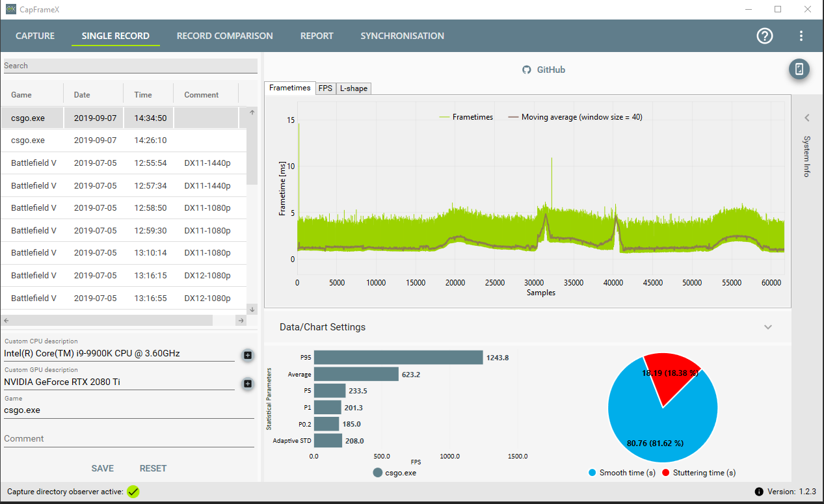
Task: Add custom GPU description plus icon
Action: click(248, 384)
